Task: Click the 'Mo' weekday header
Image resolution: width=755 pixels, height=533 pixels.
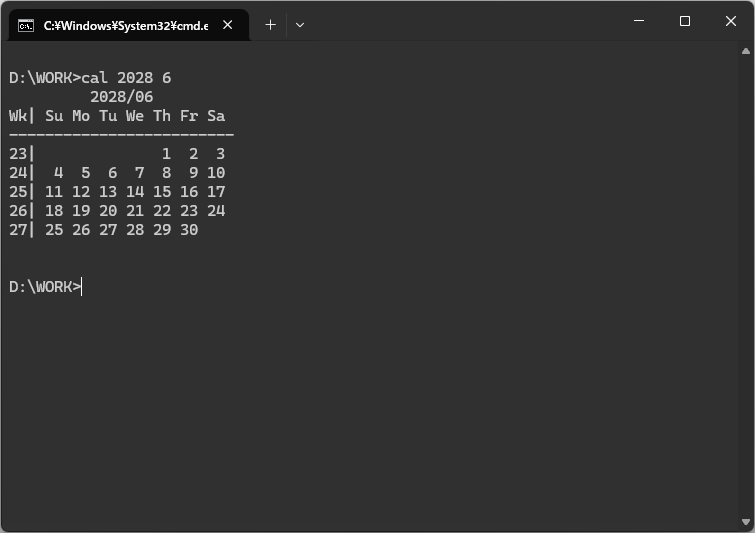Action: pos(81,116)
